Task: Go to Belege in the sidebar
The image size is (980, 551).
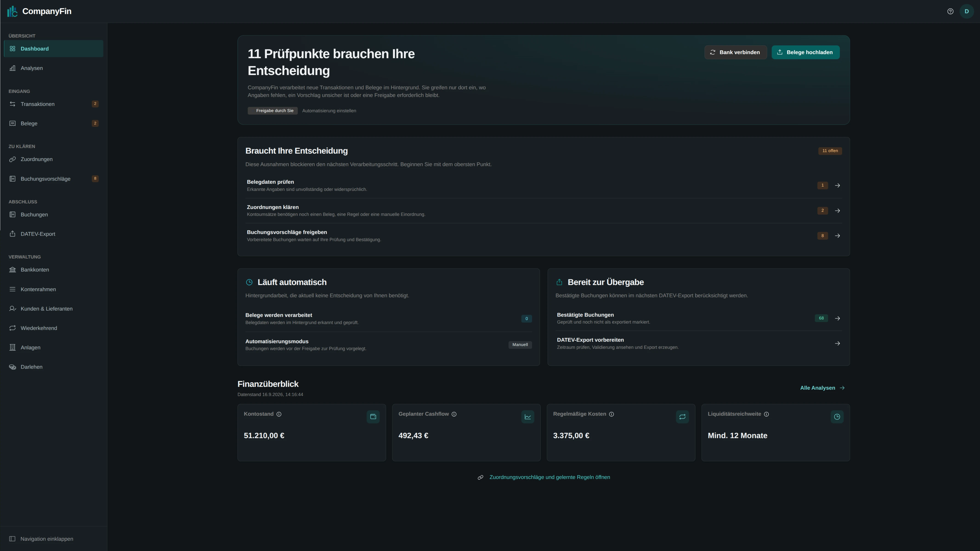Action: [x=54, y=123]
